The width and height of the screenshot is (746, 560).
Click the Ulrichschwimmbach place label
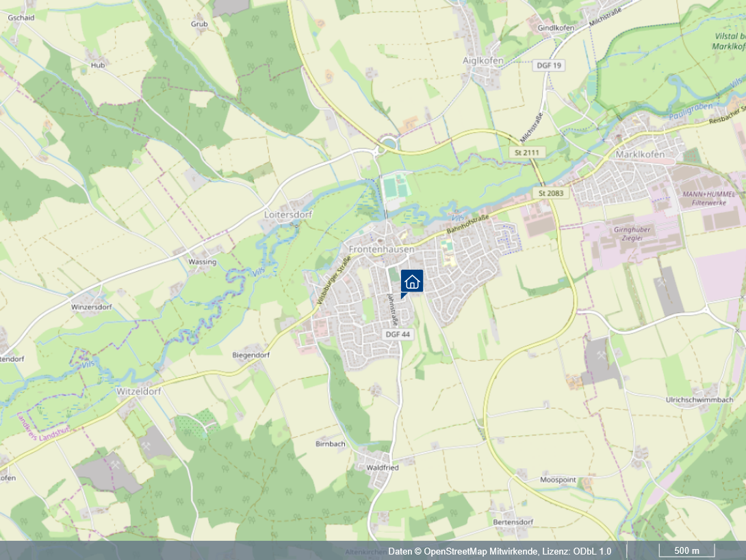tap(699, 400)
